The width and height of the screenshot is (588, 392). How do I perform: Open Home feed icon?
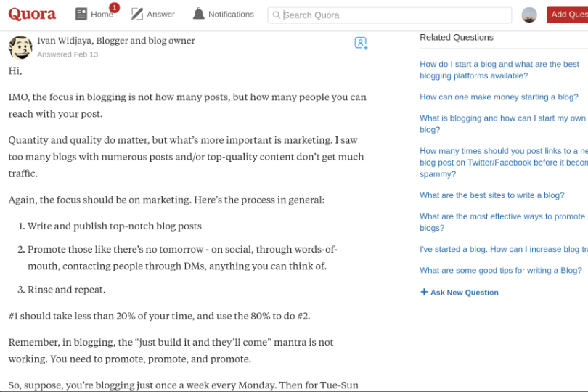point(81,14)
